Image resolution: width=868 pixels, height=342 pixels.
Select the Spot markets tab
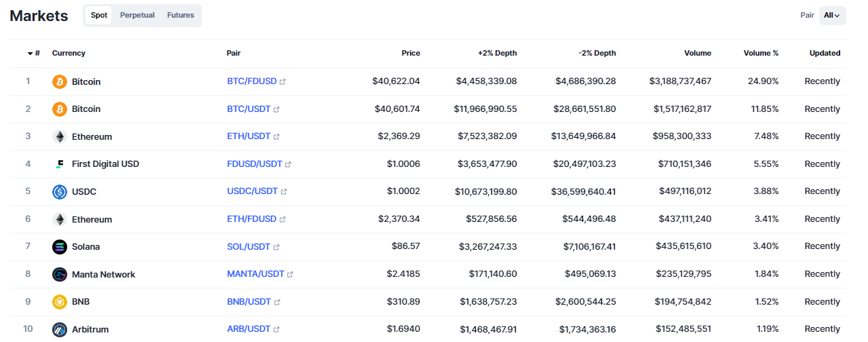click(99, 15)
